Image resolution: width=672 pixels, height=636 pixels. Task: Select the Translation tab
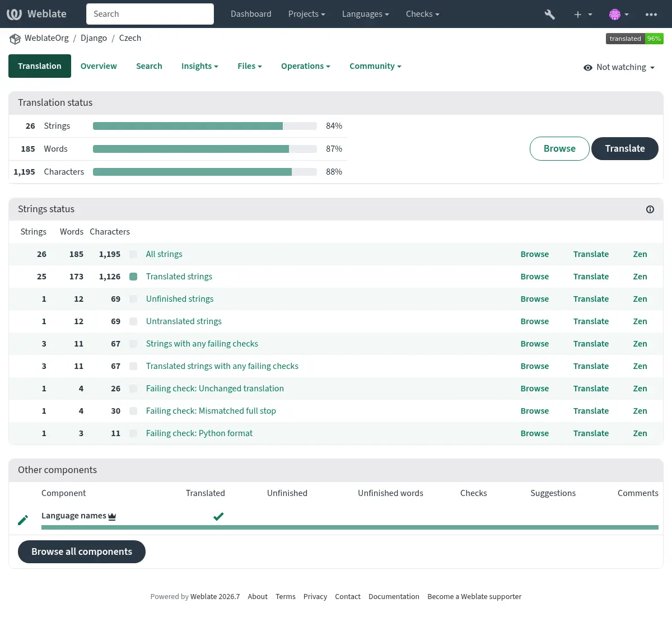coord(40,66)
